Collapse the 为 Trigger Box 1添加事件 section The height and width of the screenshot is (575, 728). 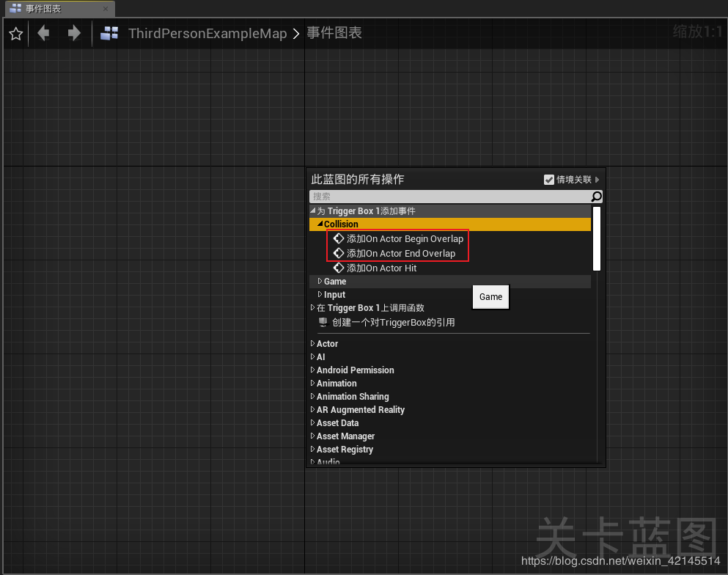pyautogui.click(x=313, y=211)
